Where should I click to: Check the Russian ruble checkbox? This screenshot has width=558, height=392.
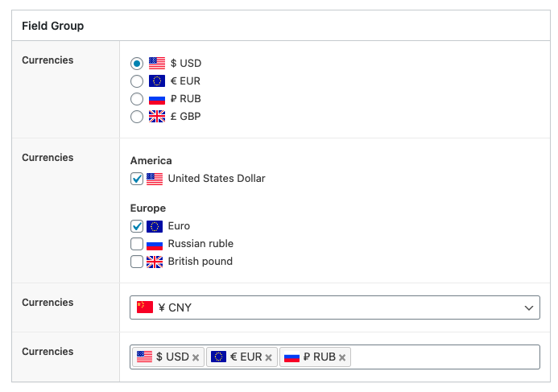tap(137, 244)
